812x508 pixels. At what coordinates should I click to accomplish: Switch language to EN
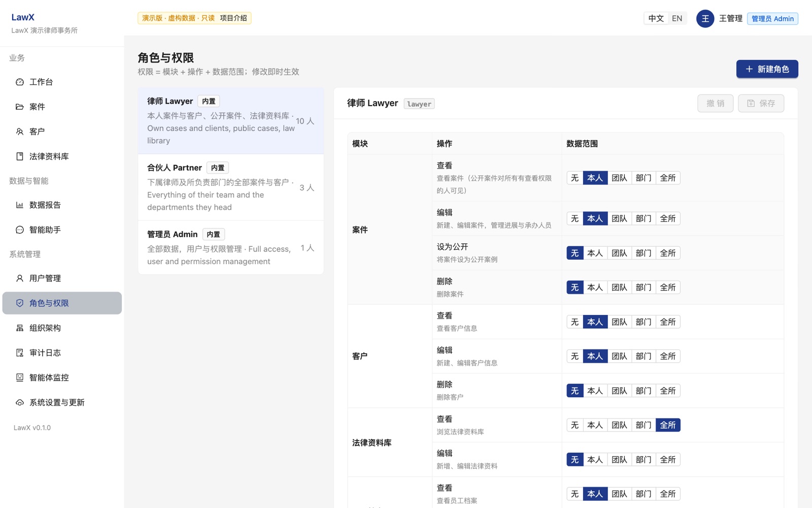coord(677,18)
